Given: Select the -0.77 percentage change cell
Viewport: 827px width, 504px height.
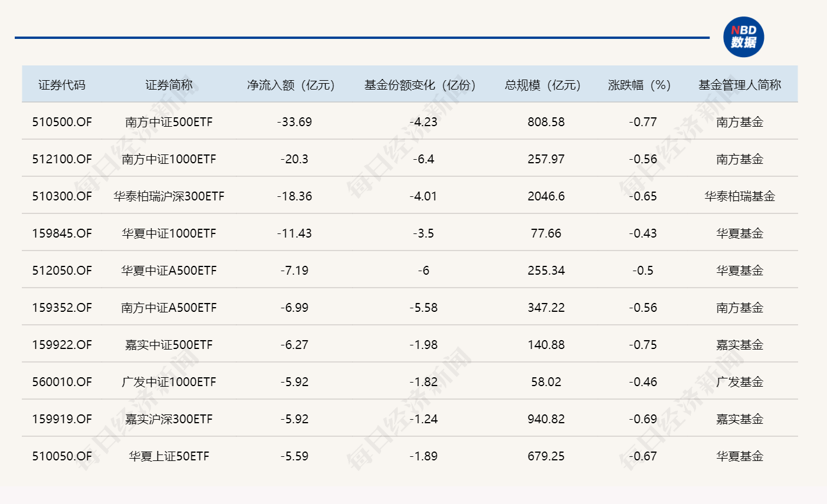Looking at the screenshot, I should coord(643,122).
